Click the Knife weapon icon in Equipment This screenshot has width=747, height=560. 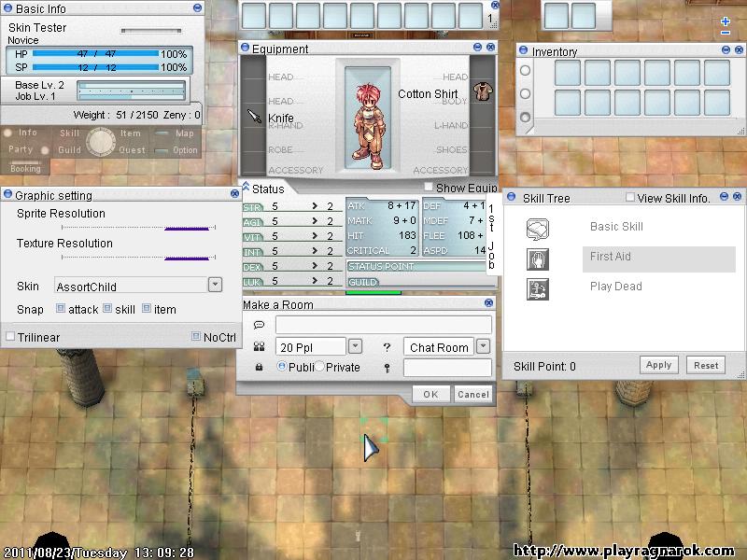(x=254, y=116)
